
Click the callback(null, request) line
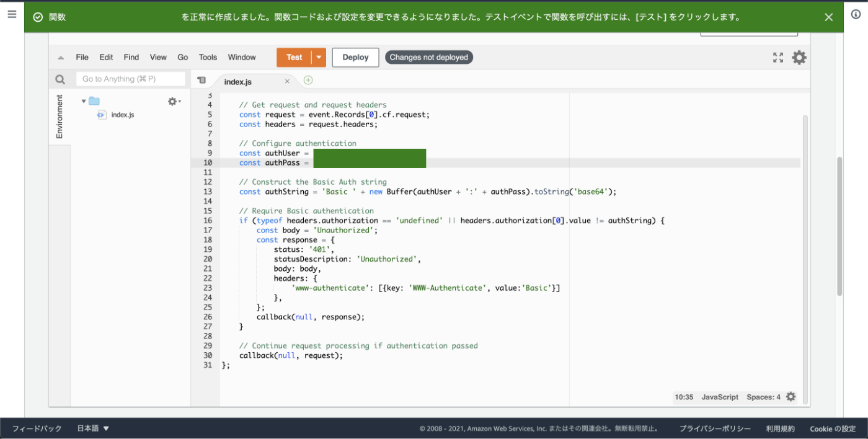point(291,355)
